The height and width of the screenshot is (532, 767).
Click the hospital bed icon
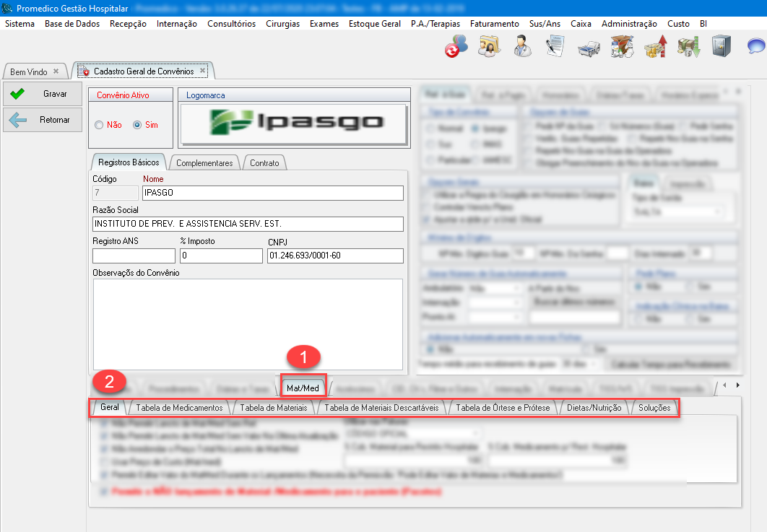coord(587,47)
